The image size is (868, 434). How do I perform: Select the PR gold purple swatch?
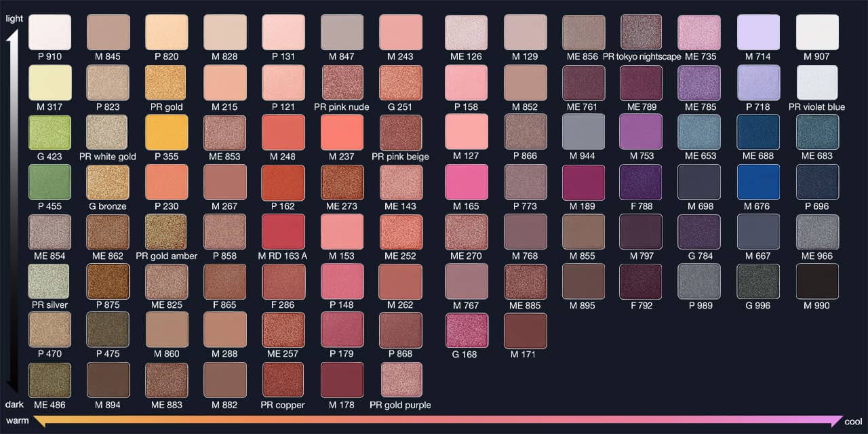[x=401, y=380]
